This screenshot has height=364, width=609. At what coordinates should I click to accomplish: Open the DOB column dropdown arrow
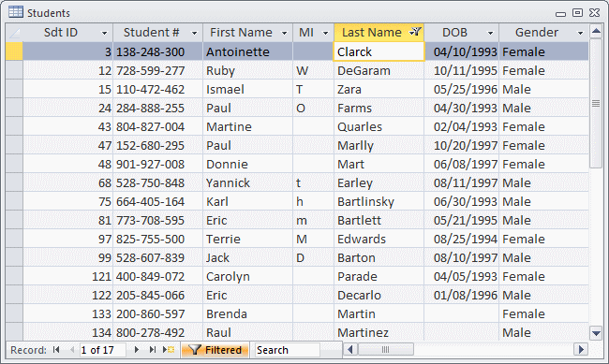[x=490, y=33]
